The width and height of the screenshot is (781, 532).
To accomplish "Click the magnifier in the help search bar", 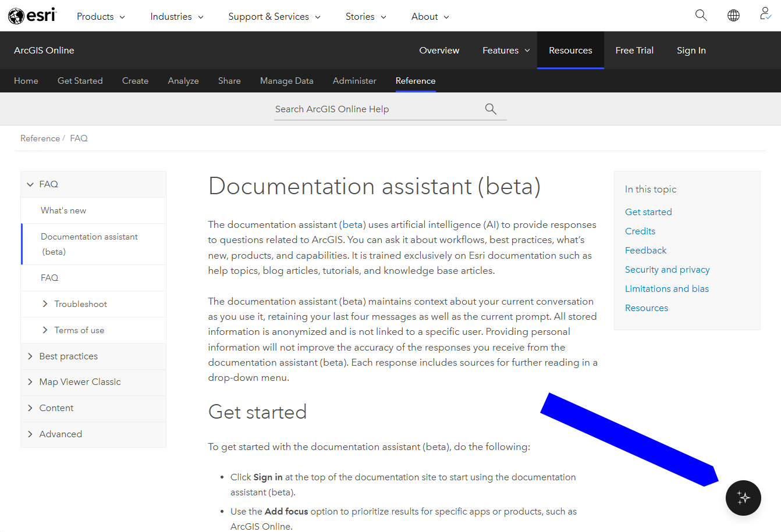I will click(x=491, y=109).
